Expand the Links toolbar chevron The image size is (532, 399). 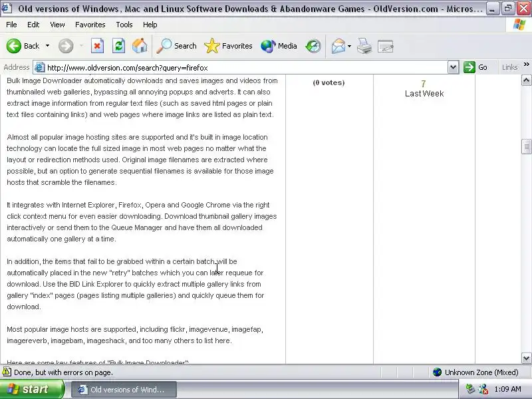pyautogui.click(x=526, y=65)
